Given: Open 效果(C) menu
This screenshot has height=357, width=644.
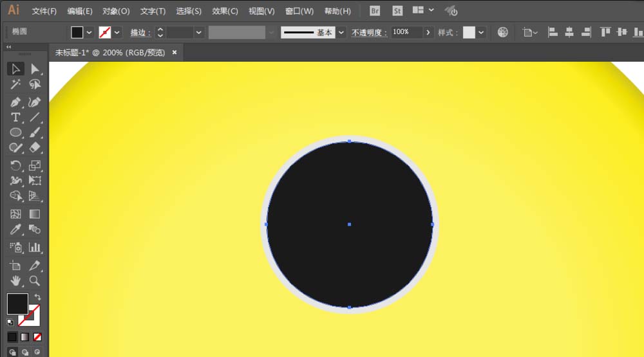Looking at the screenshot, I should pyautogui.click(x=225, y=11).
